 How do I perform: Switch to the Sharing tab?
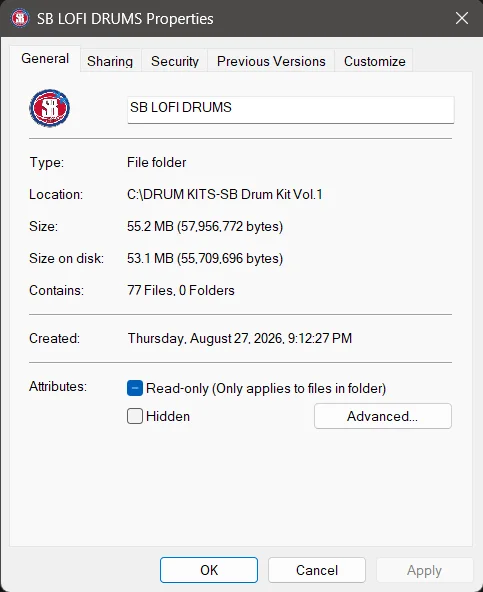(x=110, y=61)
